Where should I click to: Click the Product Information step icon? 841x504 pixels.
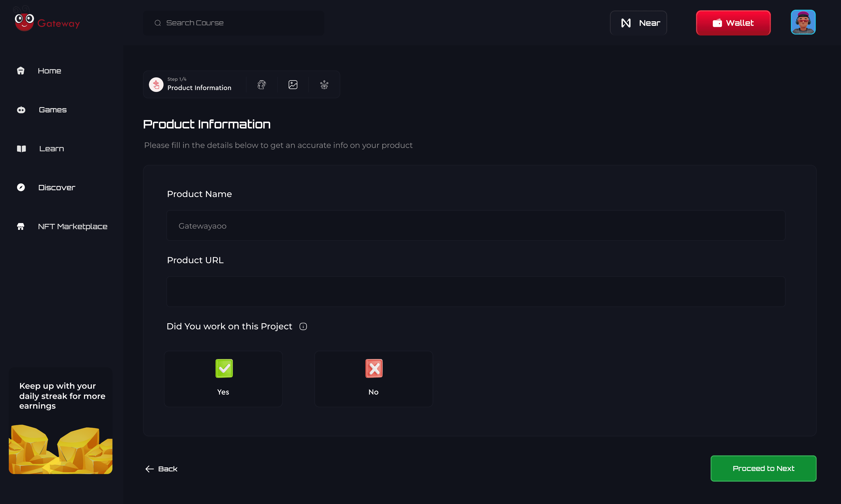tap(156, 85)
